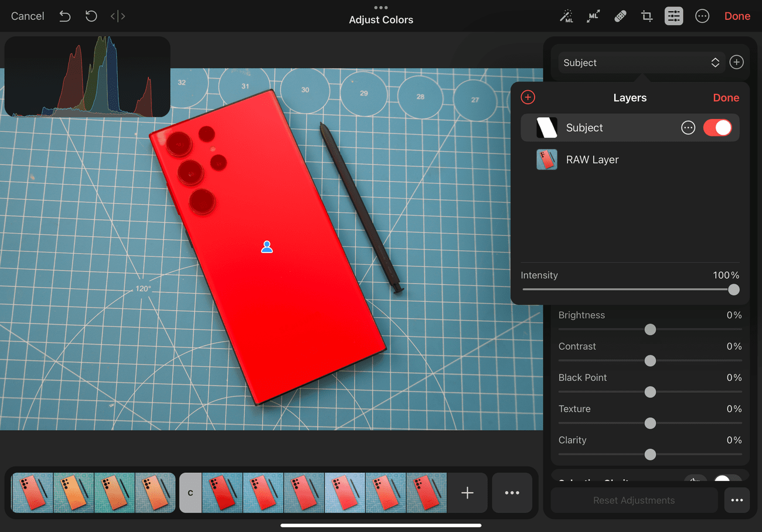Select the second preset thumbnail in the filmstrip
Viewport: 762px width, 532px height.
tap(73, 492)
